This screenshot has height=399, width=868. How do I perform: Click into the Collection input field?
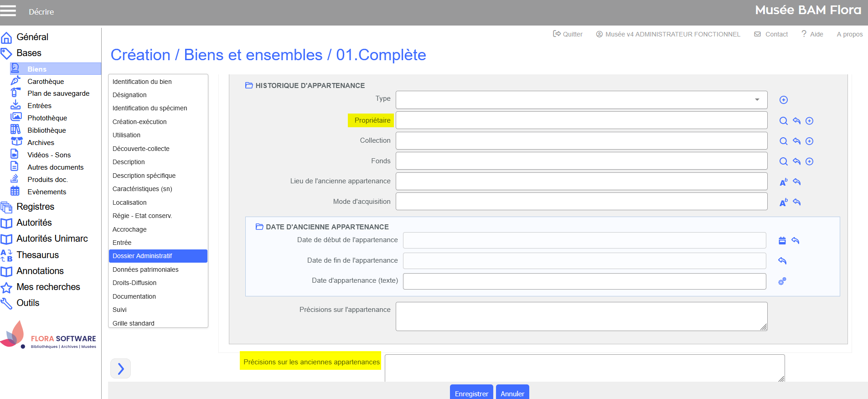tap(581, 140)
